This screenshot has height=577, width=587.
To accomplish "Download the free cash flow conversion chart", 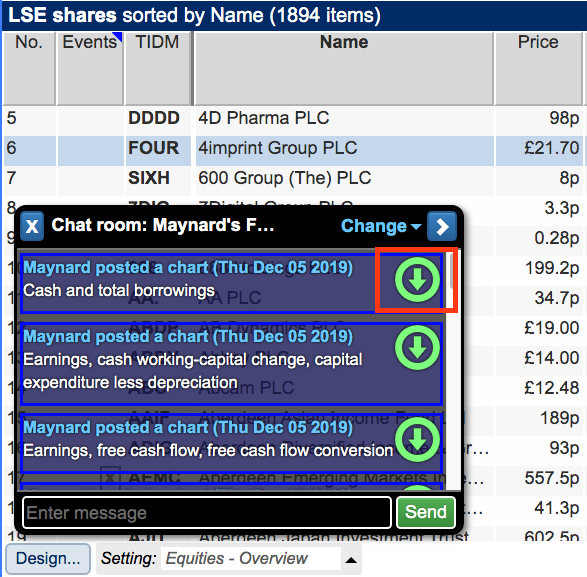I will 417,440.
